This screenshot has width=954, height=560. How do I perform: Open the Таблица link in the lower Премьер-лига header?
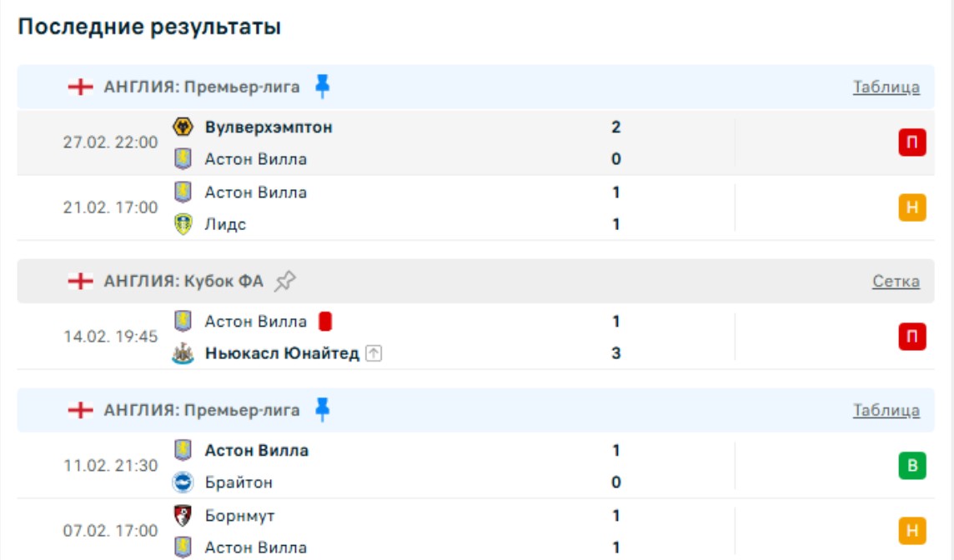886,410
